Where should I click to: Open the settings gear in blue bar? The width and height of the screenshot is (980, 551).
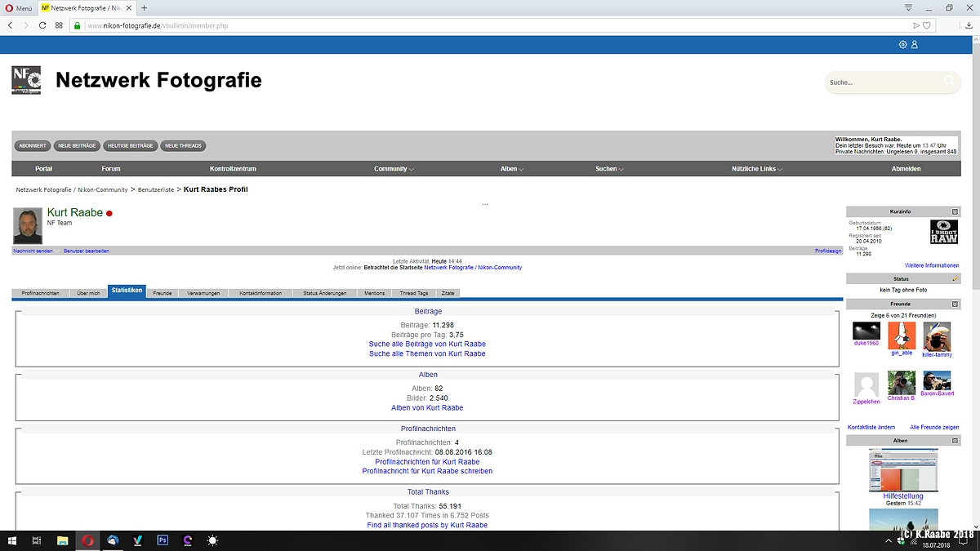click(x=902, y=45)
